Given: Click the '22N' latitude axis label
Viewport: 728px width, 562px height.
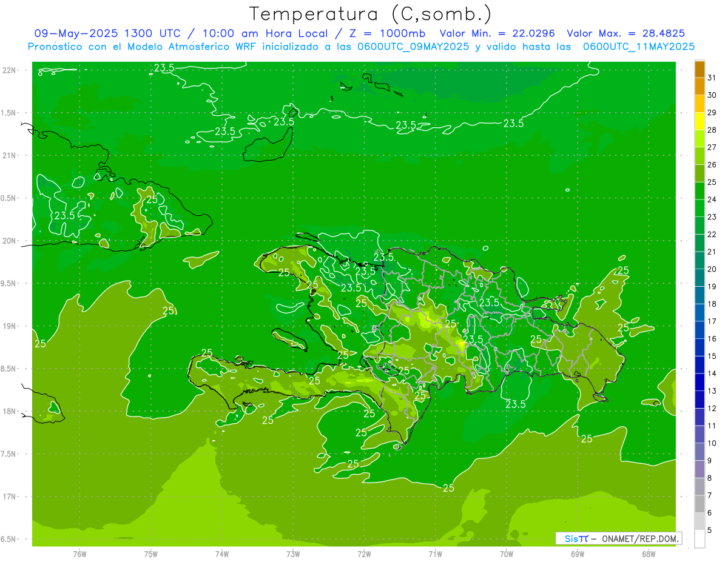Looking at the screenshot, I should [8, 70].
